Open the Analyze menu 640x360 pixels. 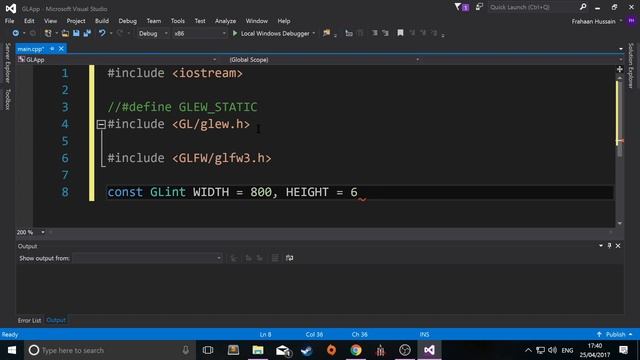pos(225,21)
